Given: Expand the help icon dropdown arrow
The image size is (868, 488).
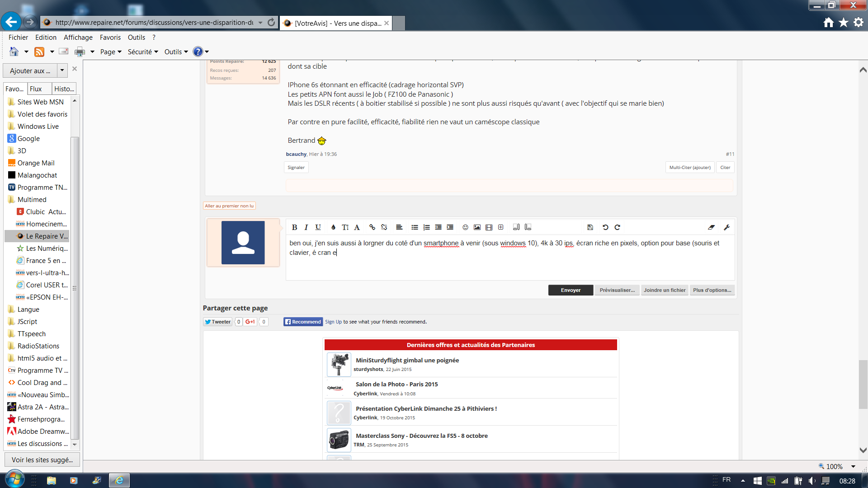Looking at the screenshot, I should coord(207,52).
